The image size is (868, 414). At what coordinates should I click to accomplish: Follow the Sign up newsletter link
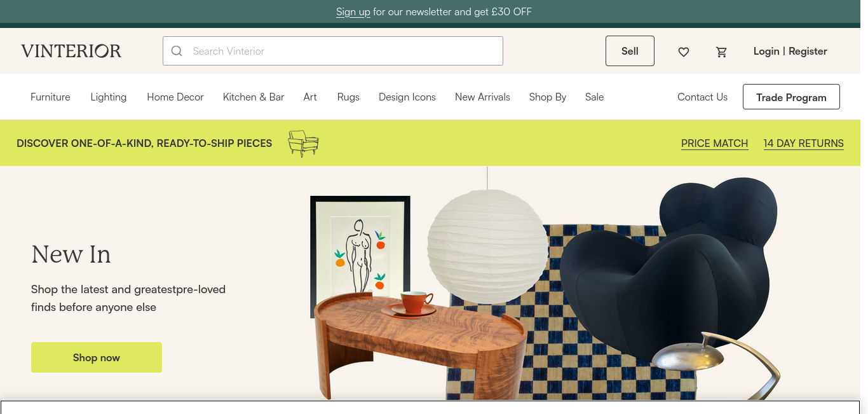(x=353, y=11)
